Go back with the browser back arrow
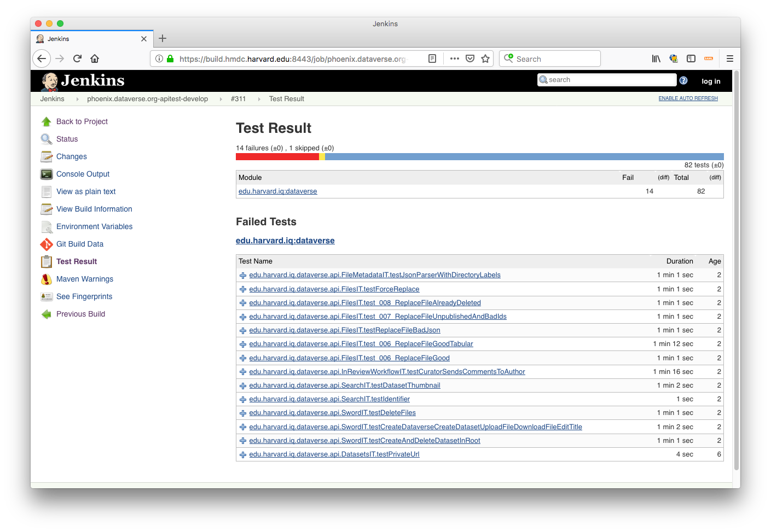Viewport: 771px width, 532px height. (x=42, y=59)
